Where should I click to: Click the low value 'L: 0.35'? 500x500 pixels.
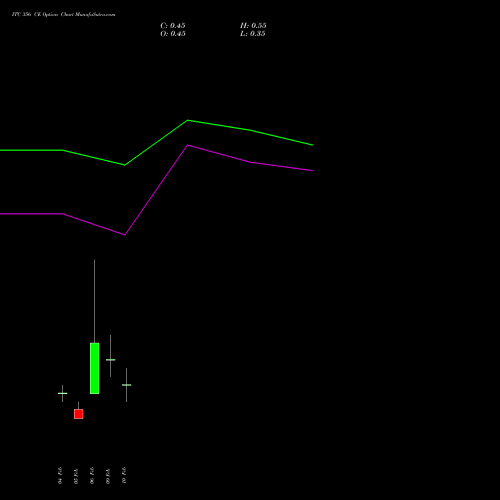[x=253, y=34]
